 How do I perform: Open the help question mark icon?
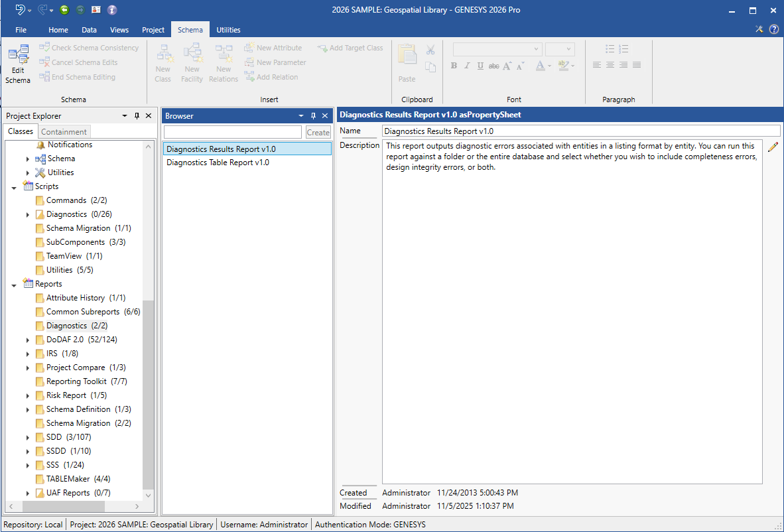click(773, 29)
